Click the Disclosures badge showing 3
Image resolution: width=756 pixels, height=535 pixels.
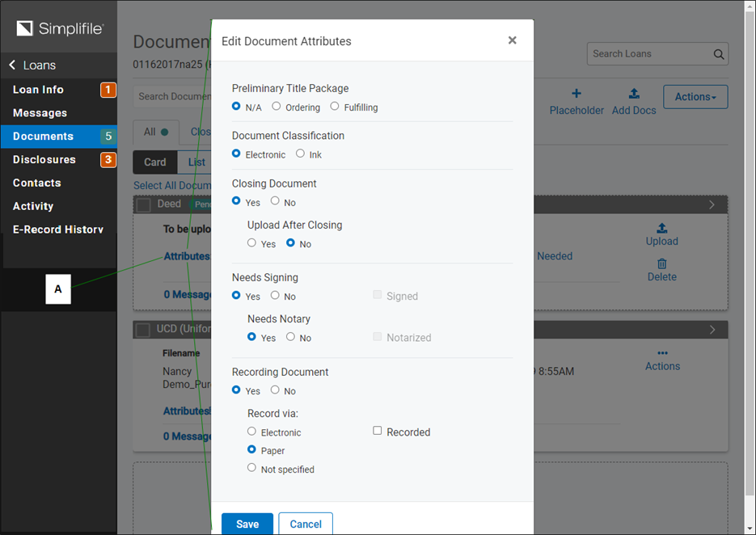[x=108, y=159]
